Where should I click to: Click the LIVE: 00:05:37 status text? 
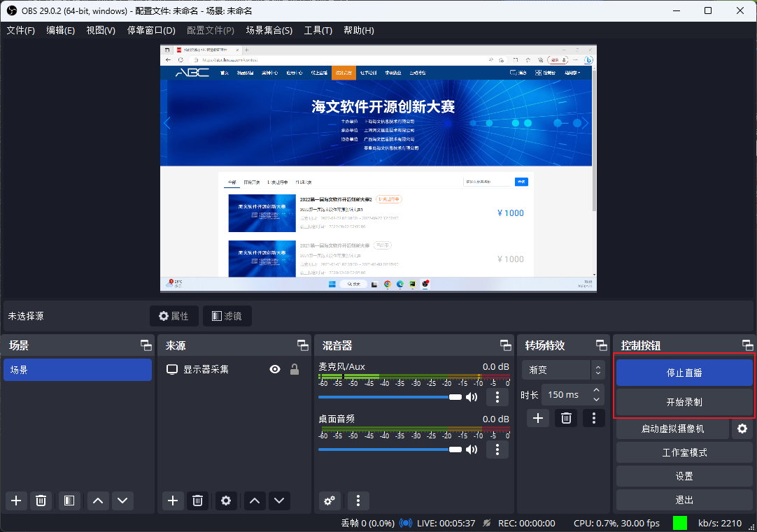click(x=446, y=524)
